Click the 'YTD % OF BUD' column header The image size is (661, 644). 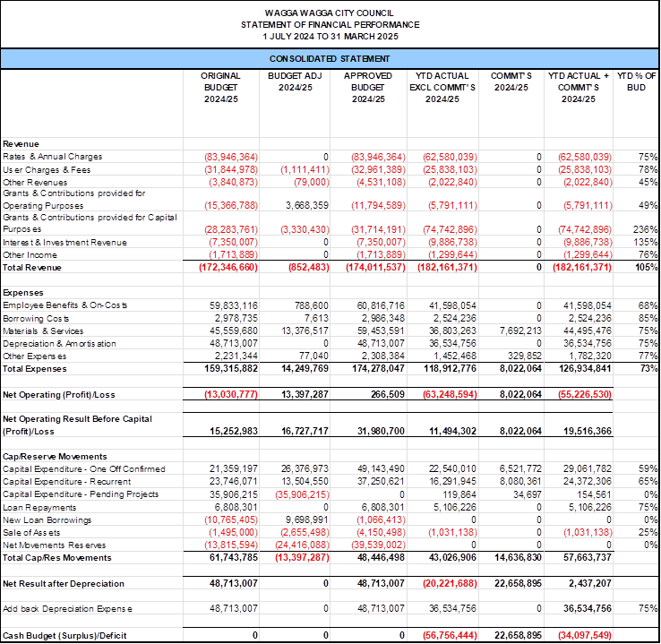pyautogui.click(x=636, y=82)
